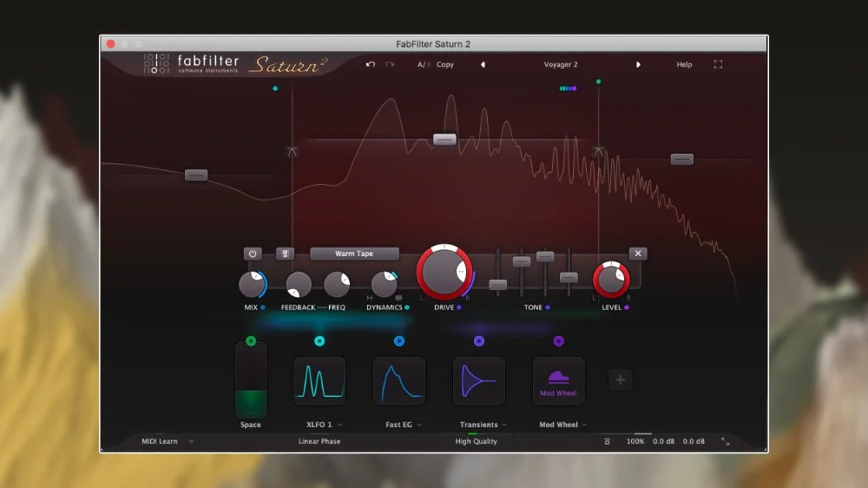Click the window resize arrows icon

coord(725,441)
